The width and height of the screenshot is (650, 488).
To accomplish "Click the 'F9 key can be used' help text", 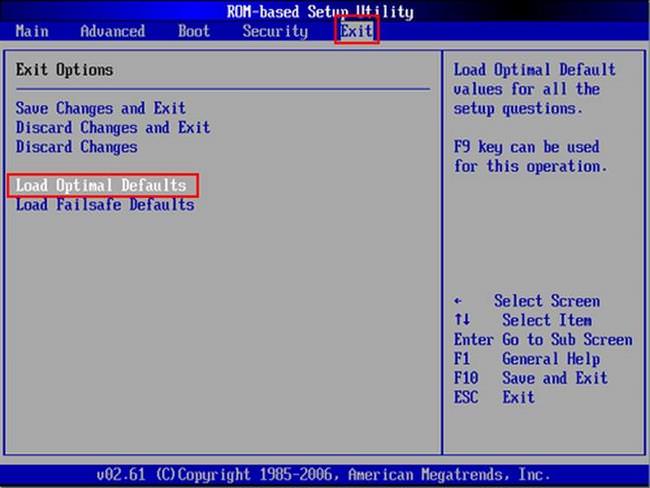I will (x=526, y=147).
